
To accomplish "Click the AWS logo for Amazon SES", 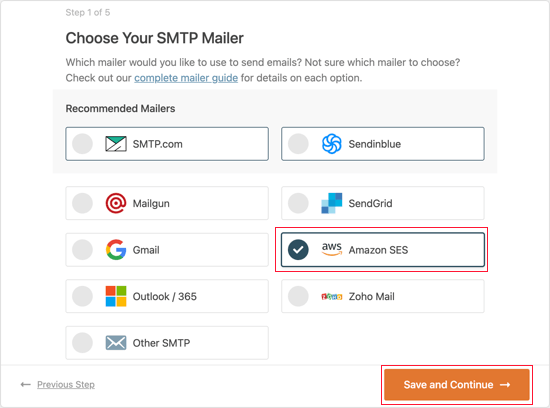I will click(331, 249).
